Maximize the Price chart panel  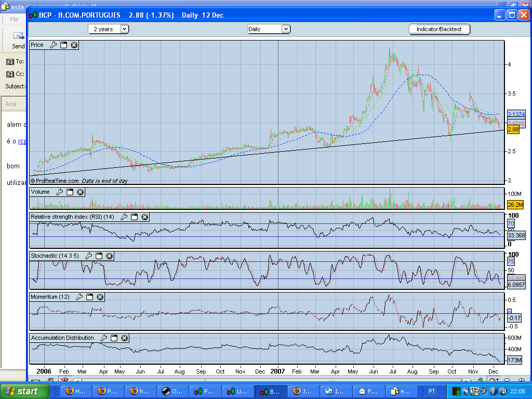click(x=64, y=45)
